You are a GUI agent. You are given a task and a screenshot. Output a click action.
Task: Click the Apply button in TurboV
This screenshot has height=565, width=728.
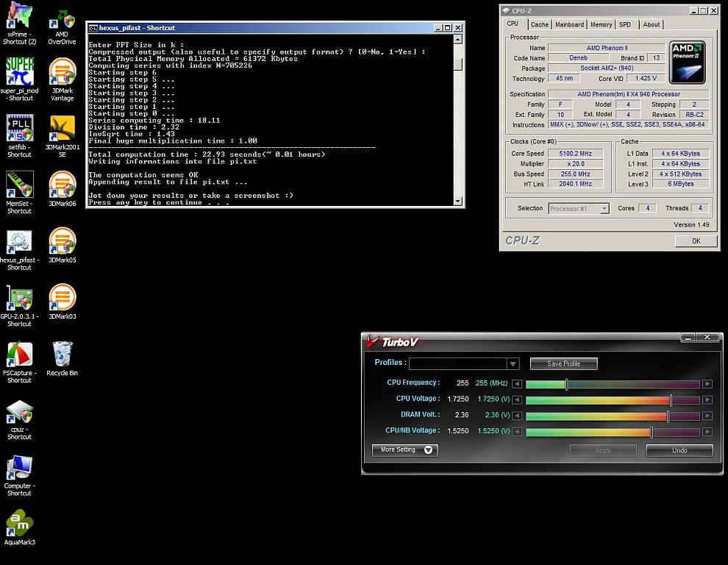603,450
